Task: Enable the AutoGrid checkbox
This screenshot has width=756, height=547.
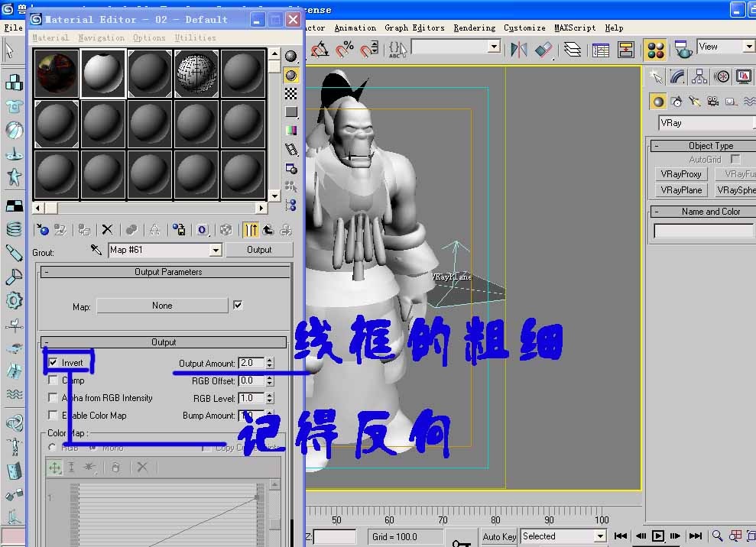Action: tap(734, 159)
